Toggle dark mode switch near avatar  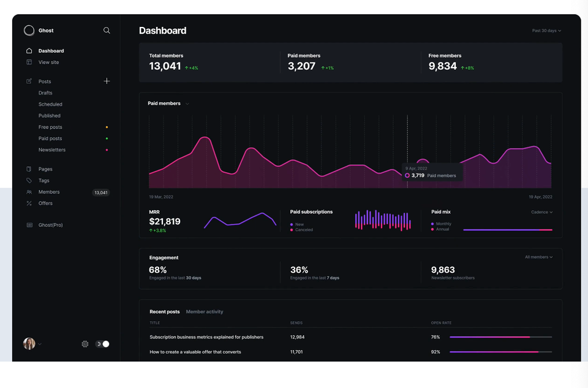coord(104,344)
